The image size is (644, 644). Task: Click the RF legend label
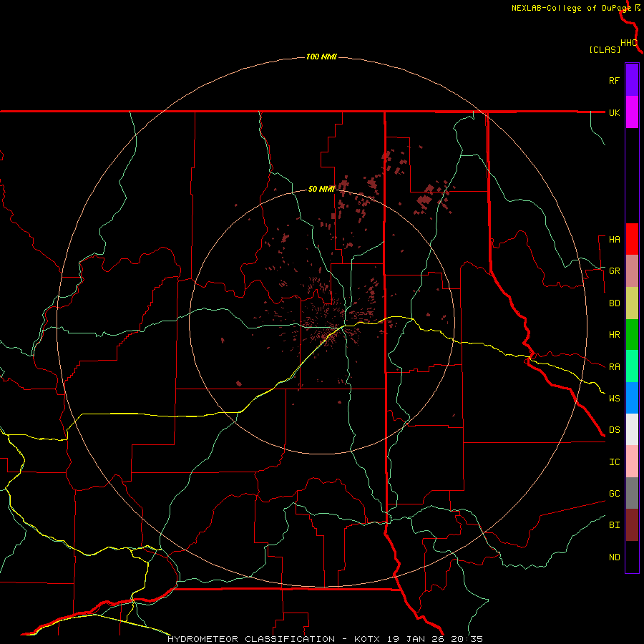[x=614, y=80]
